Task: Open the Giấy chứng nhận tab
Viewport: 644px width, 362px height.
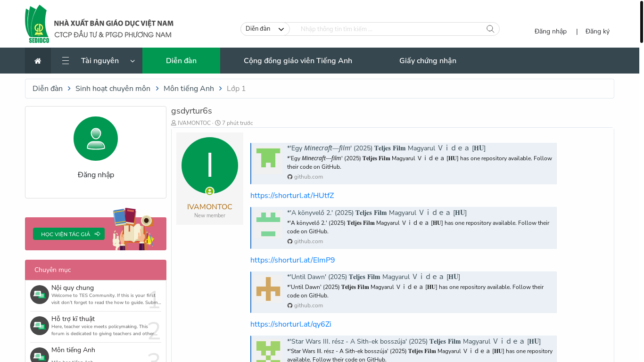Action: tap(428, 61)
